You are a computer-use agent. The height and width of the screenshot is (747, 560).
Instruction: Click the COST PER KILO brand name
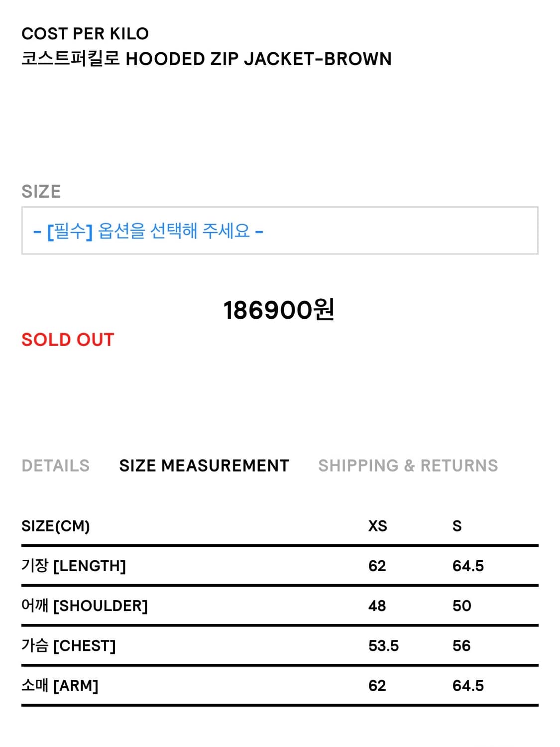[86, 34]
